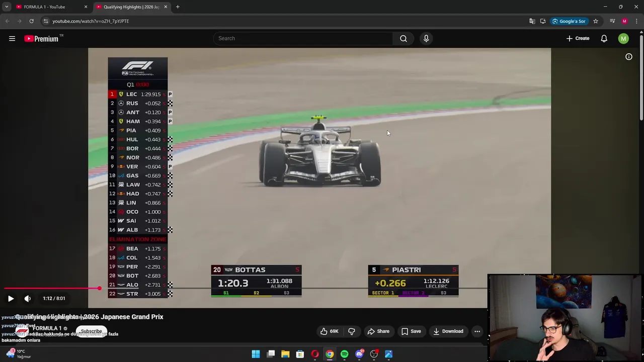This screenshot has width=644, height=362.
Task: Mute the video volume
Action: click(x=28, y=298)
